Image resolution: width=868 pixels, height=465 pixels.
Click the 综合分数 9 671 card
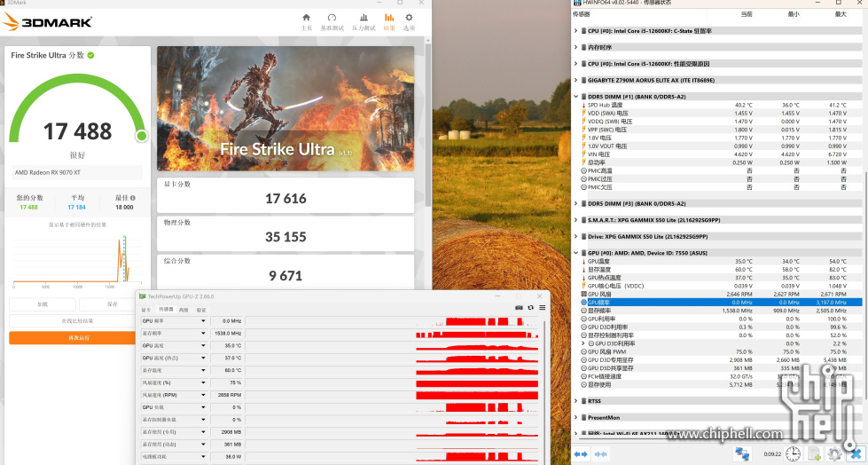(x=285, y=271)
